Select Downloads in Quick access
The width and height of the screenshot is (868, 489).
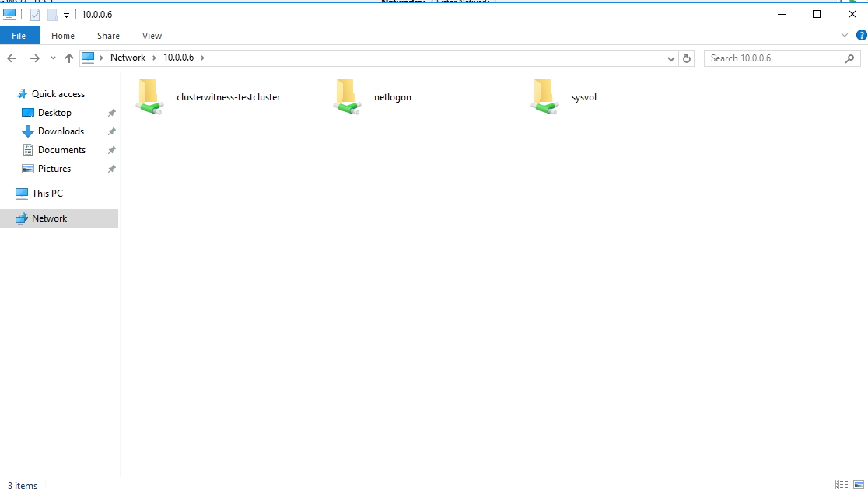coord(61,131)
